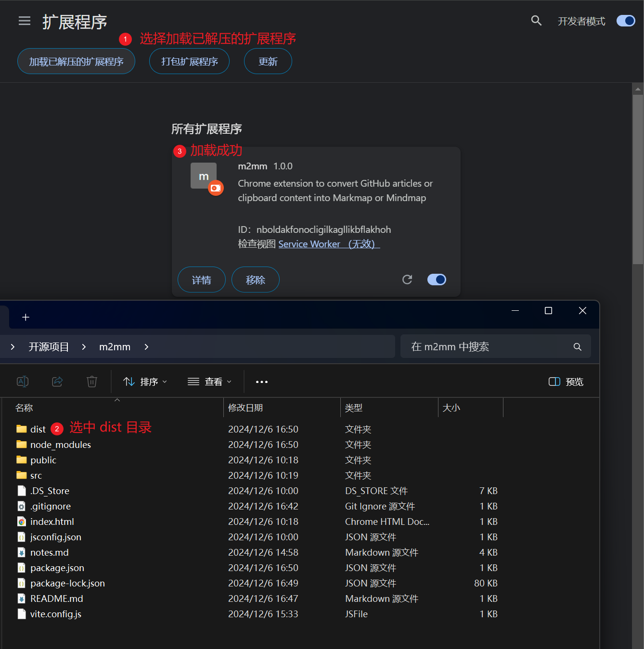Open the Service Worker (无效) link
This screenshot has width=644, height=649.
click(x=329, y=244)
